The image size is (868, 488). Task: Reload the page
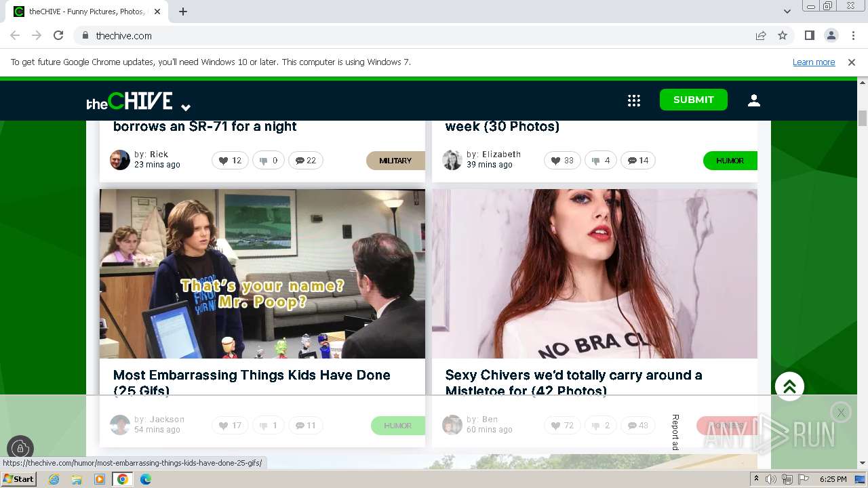pos(58,35)
